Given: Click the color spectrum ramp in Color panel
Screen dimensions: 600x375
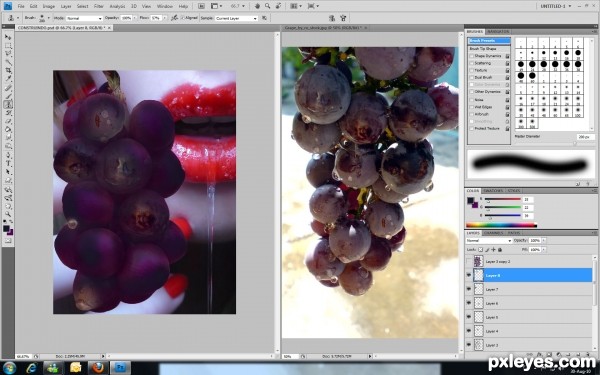Looking at the screenshot, I should pos(501,225).
